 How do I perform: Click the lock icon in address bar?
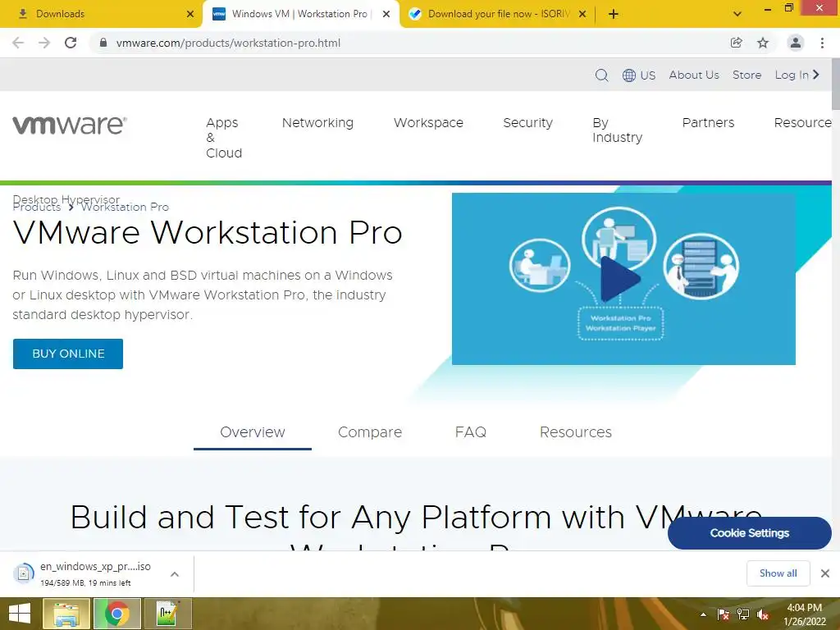tap(103, 43)
